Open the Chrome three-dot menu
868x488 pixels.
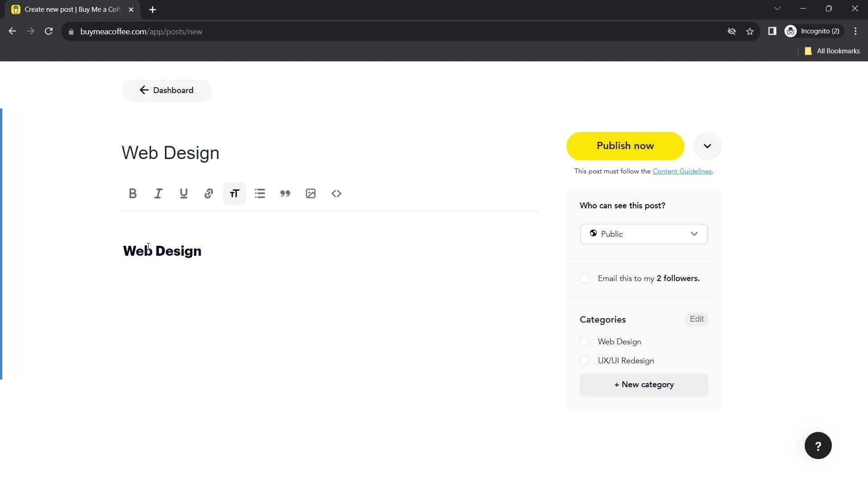(x=855, y=31)
